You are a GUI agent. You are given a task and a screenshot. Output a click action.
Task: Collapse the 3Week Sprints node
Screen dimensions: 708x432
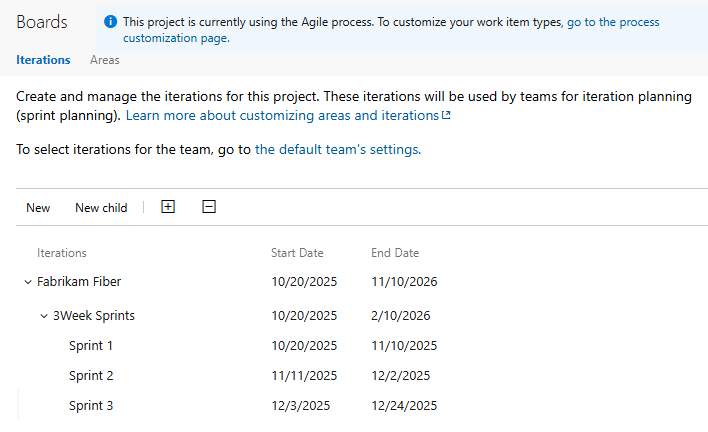click(x=44, y=316)
